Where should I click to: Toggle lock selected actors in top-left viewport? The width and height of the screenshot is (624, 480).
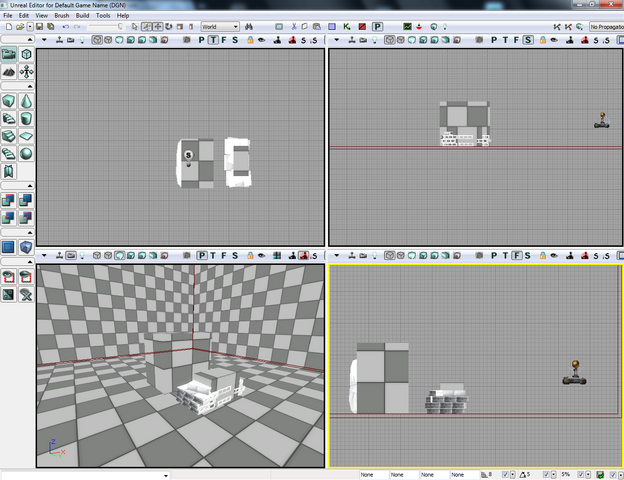250,40
